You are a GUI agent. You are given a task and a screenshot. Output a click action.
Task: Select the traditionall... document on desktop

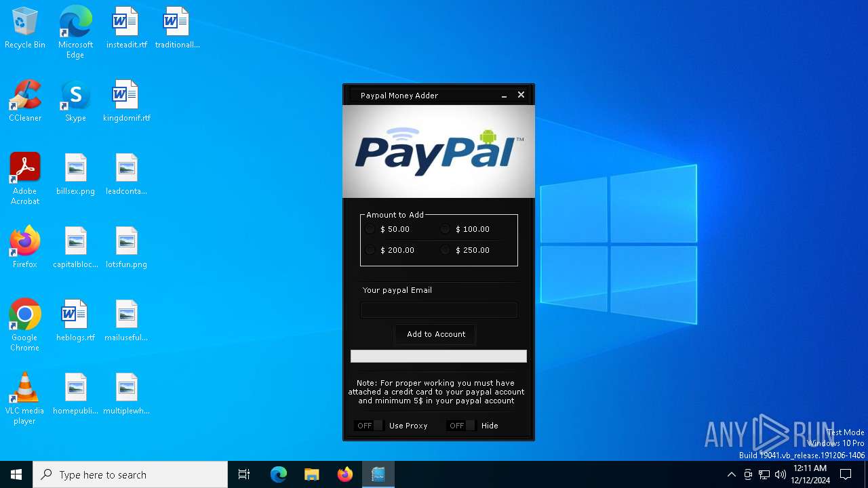177,28
